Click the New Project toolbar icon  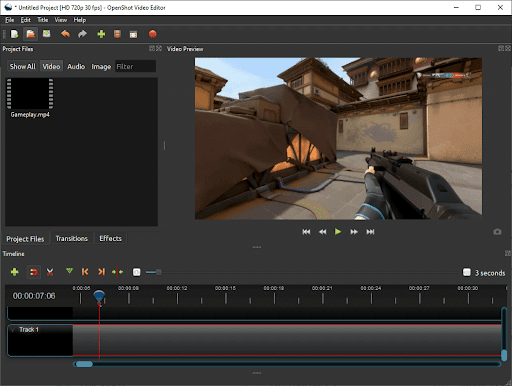[x=14, y=34]
